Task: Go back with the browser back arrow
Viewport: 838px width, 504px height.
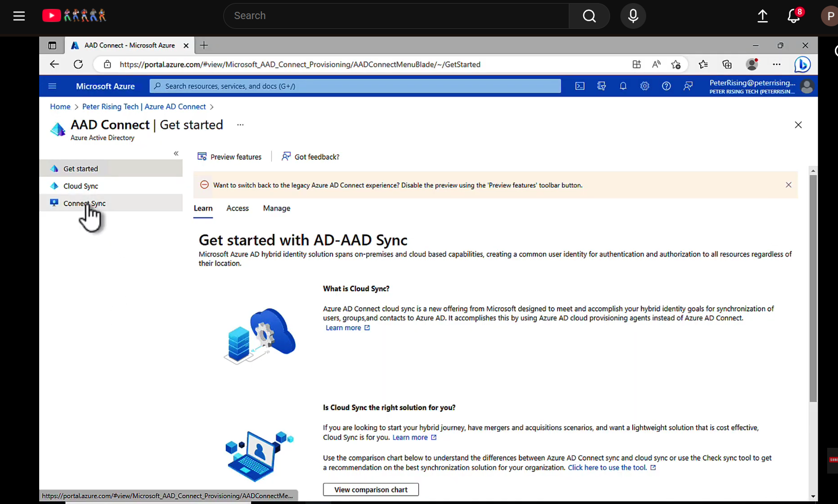Action: [x=54, y=64]
